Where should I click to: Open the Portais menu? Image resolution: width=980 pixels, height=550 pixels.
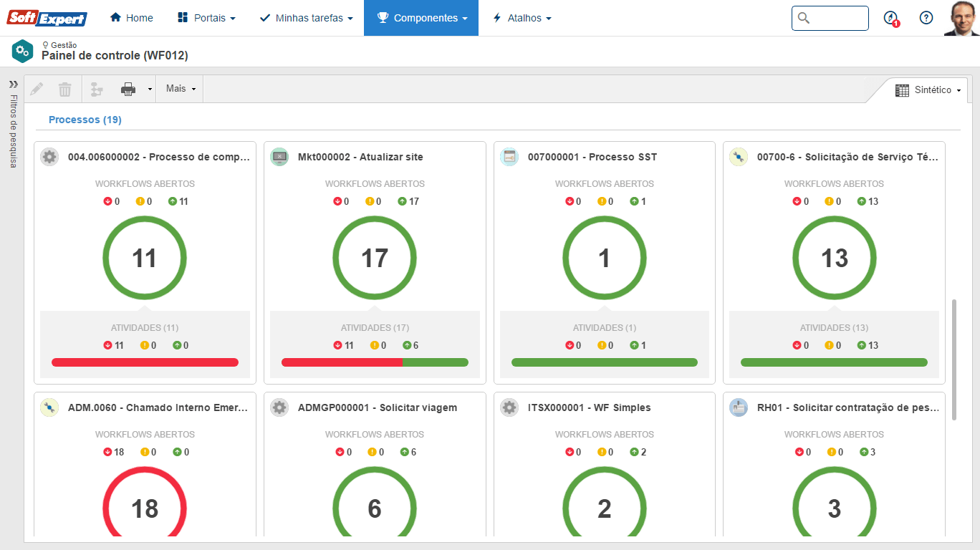point(206,18)
